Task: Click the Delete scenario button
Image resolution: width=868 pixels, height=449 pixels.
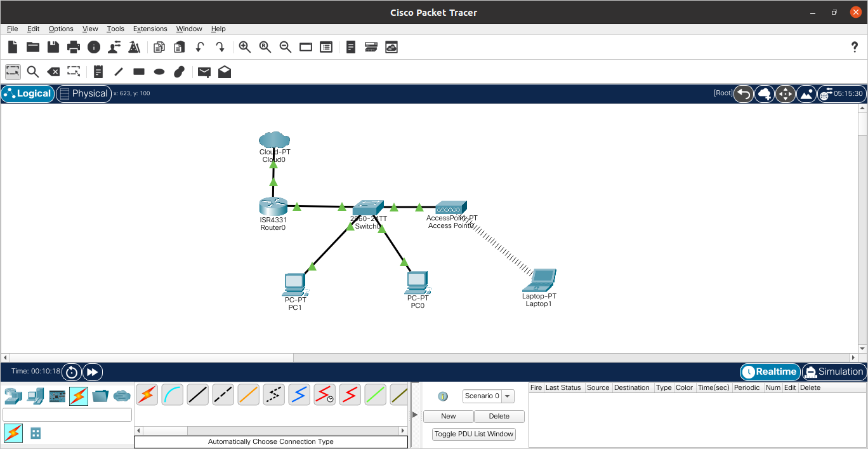Action: (x=499, y=417)
